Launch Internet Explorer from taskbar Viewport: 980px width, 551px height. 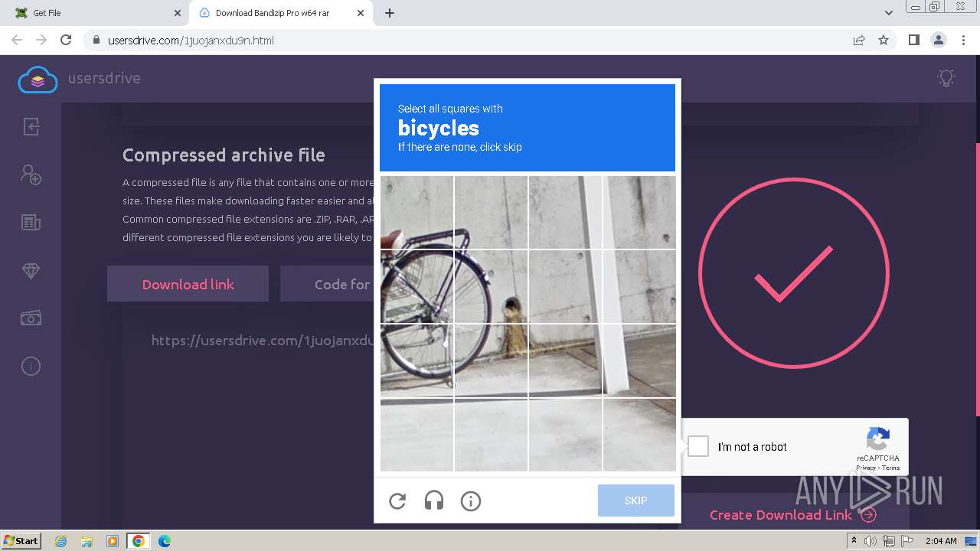tap(60, 541)
